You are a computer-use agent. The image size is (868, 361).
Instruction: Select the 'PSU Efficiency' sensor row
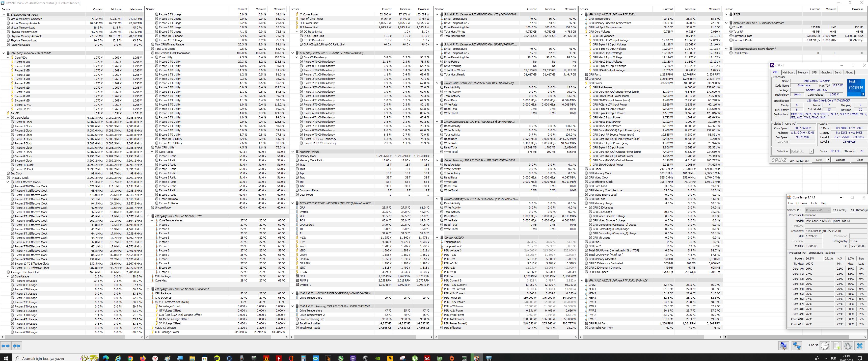pos(506,328)
